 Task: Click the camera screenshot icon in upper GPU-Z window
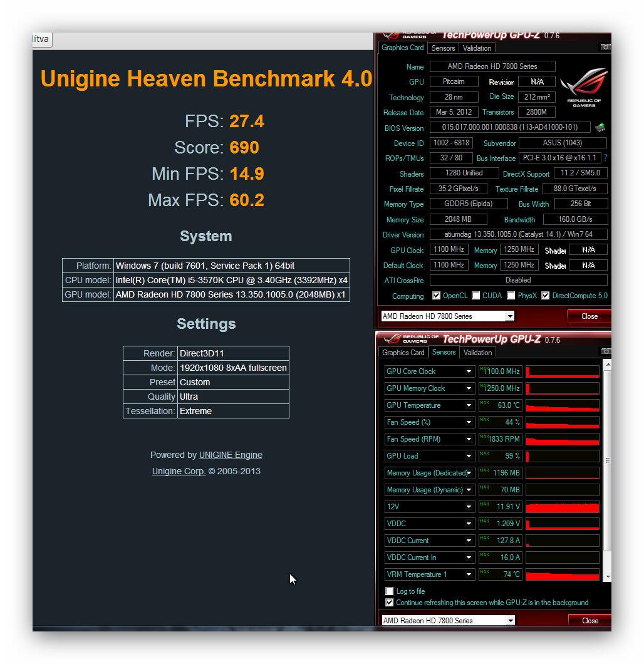[x=605, y=47]
